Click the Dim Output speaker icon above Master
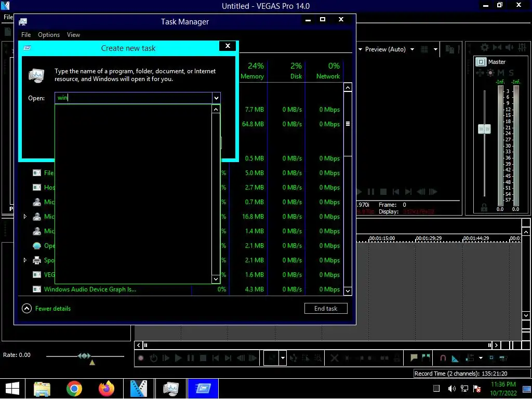Viewport: 532px width, 399px height. click(x=509, y=47)
